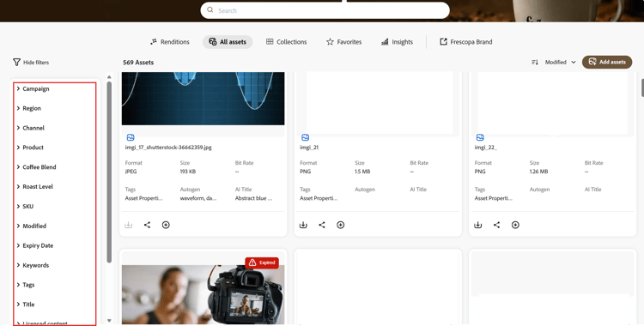The image size is (644, 326).
Task: Click image type icon on imgi_22 card
Action: tap(480, 137)
